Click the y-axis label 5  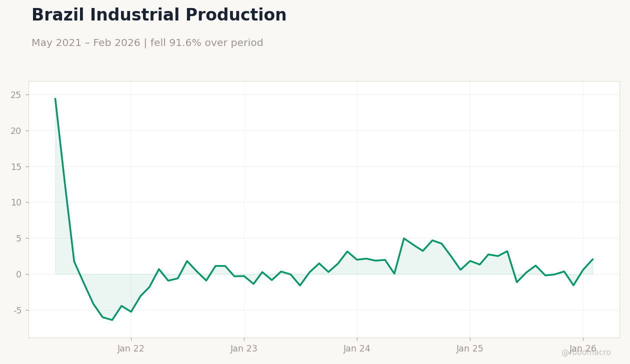pos(19,238)
